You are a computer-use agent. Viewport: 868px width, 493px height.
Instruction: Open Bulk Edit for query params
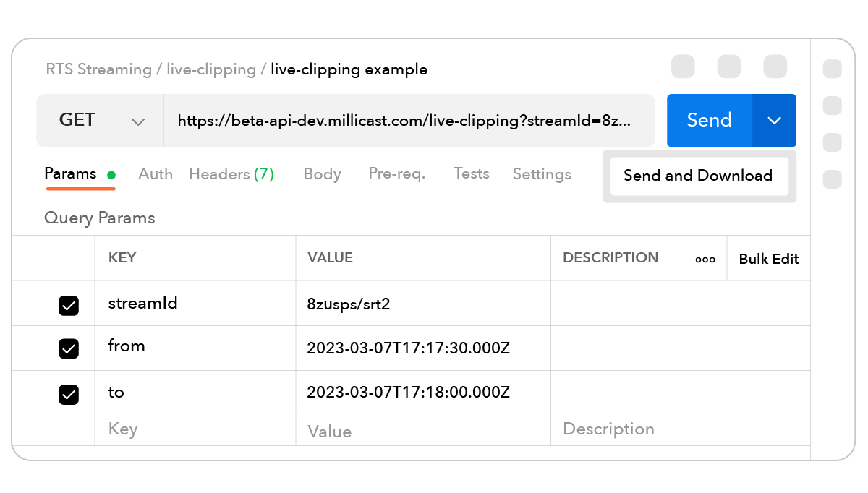tap(768, 257)
